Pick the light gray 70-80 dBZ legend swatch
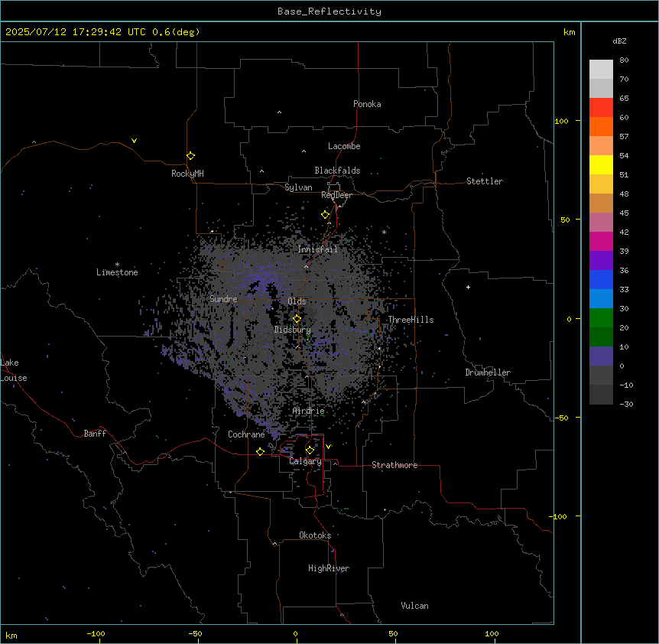The height and width of the screenshot is (644, 659). tap(601, 70)
